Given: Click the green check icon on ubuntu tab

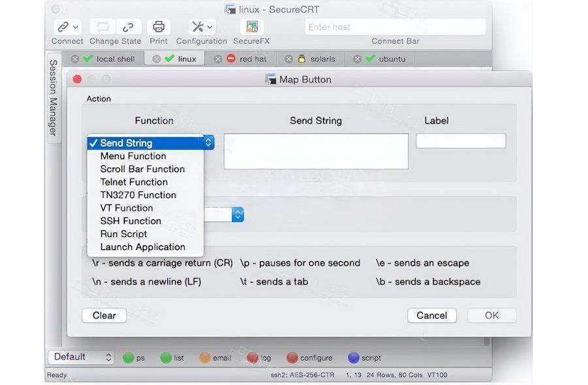Looking at the screenshot, I should click(x=370, y=58).
